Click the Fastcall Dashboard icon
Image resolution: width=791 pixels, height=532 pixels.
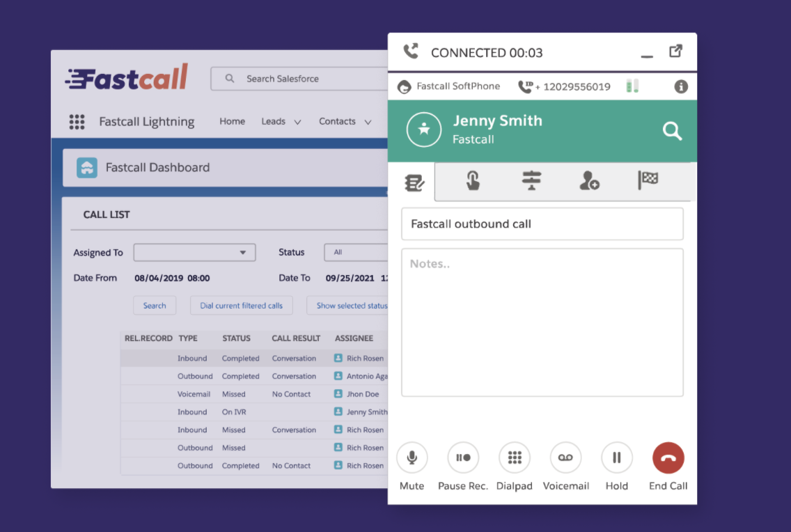tap(87, 168)
